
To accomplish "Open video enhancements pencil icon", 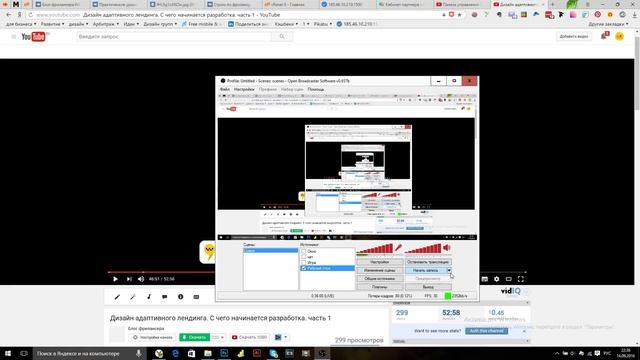I will coord(117,297).
